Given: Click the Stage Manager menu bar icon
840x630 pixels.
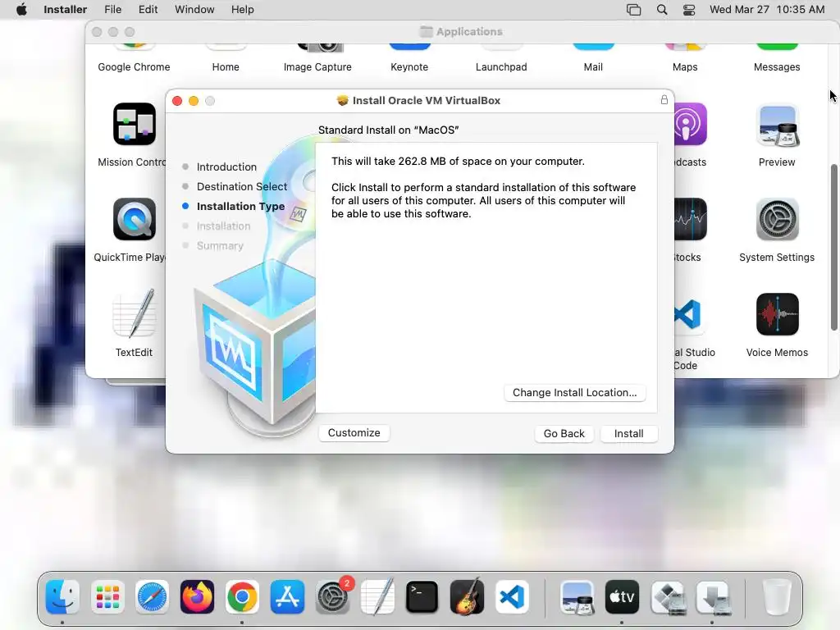Looking at the screenshot, I should click(x=634, y=10).
